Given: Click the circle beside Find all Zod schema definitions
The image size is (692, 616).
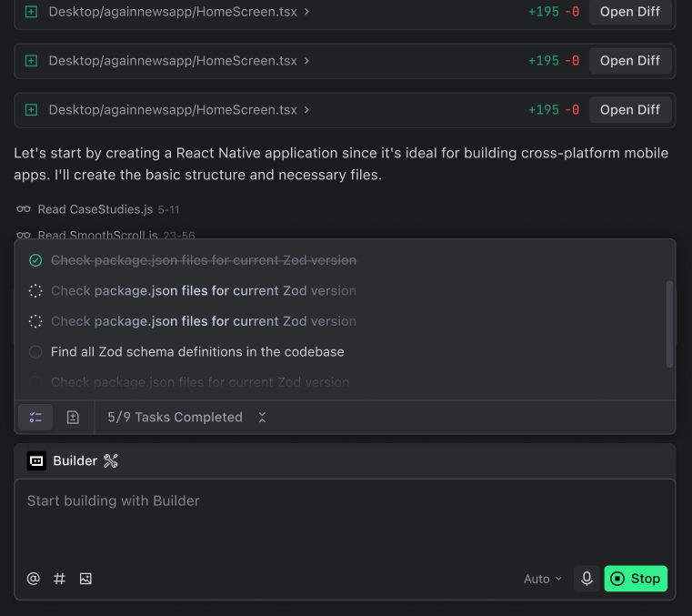Looking at the screenshot, I should pos(35,352).
